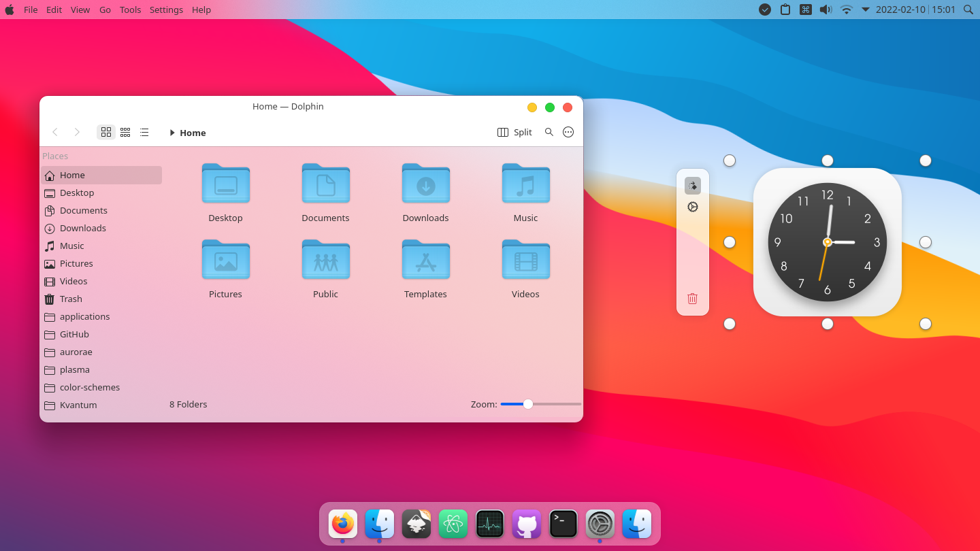
Task: Select Videos in the Places sidebar
Action: click(101, 281)
